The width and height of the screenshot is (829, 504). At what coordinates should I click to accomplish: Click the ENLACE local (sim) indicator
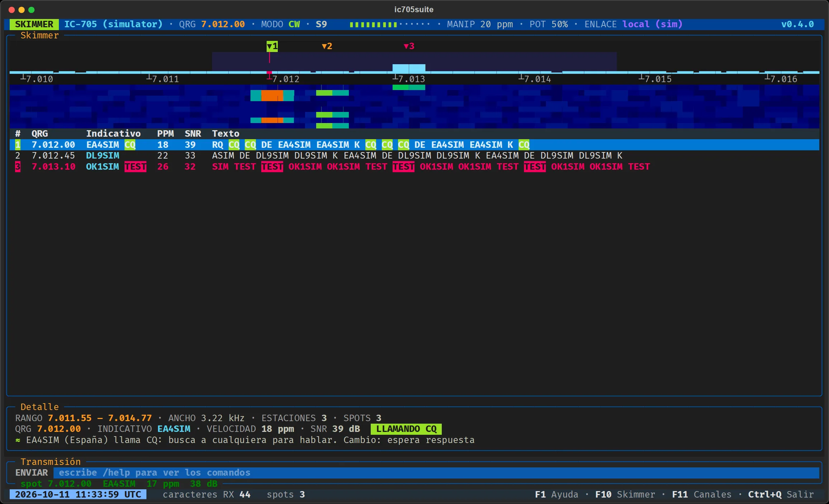[x=633, y=24]
